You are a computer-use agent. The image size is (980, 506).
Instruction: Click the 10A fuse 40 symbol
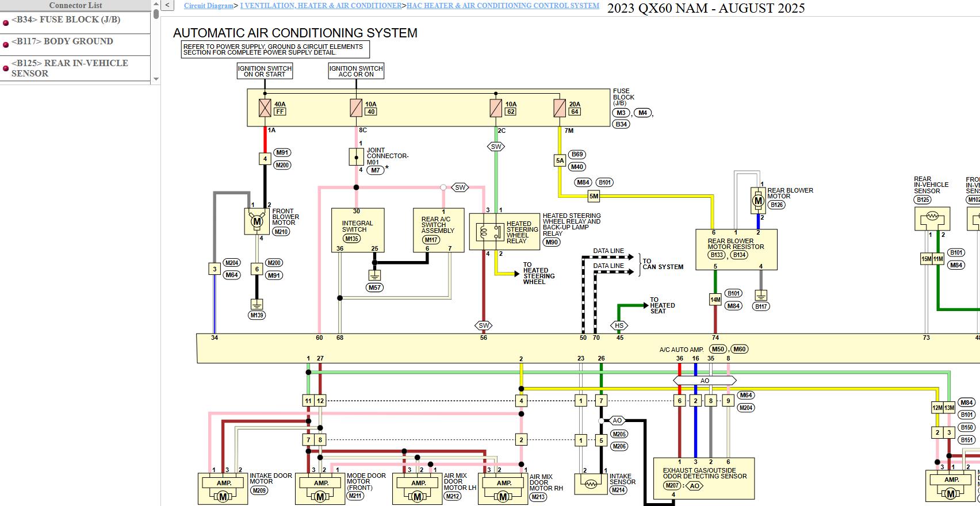(x=356, y=108)
